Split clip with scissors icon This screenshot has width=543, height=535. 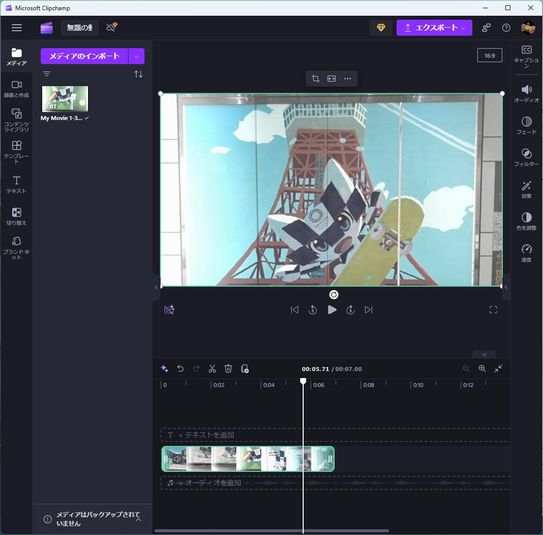212,369
